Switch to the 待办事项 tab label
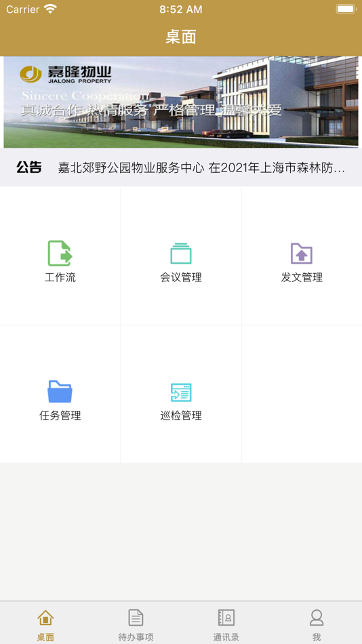 coord(136,637)
